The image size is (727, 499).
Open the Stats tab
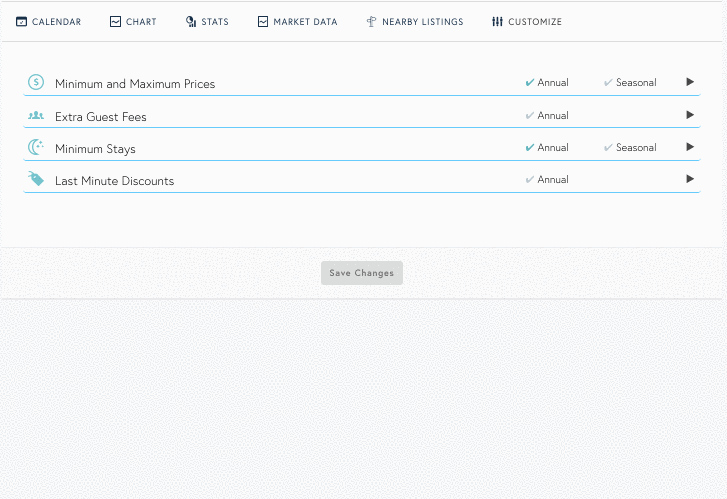tap(207, 22)
